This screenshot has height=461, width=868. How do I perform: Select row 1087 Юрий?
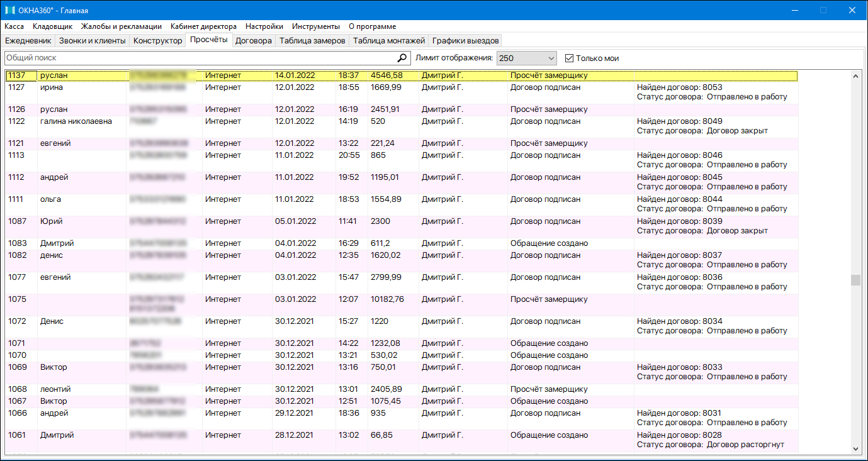(401, 226)
